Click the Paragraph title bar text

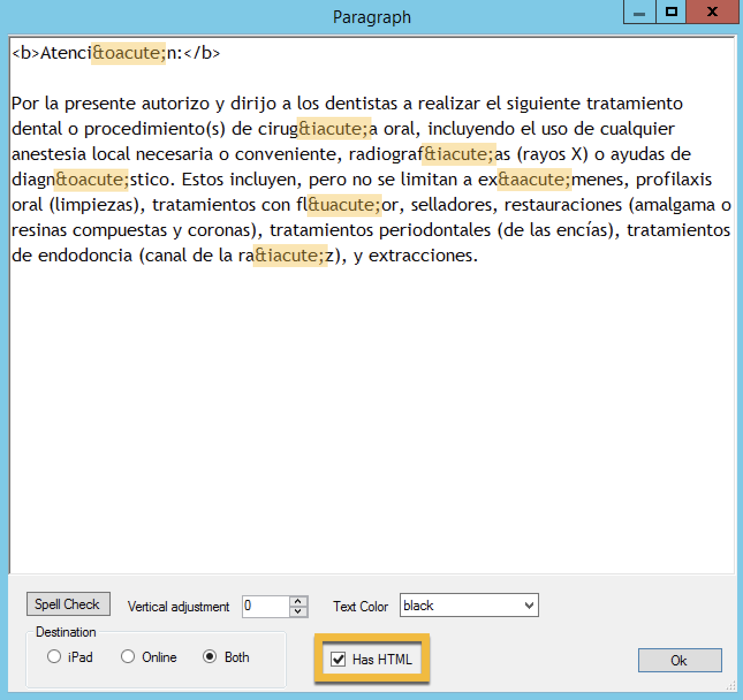(371, 17)
